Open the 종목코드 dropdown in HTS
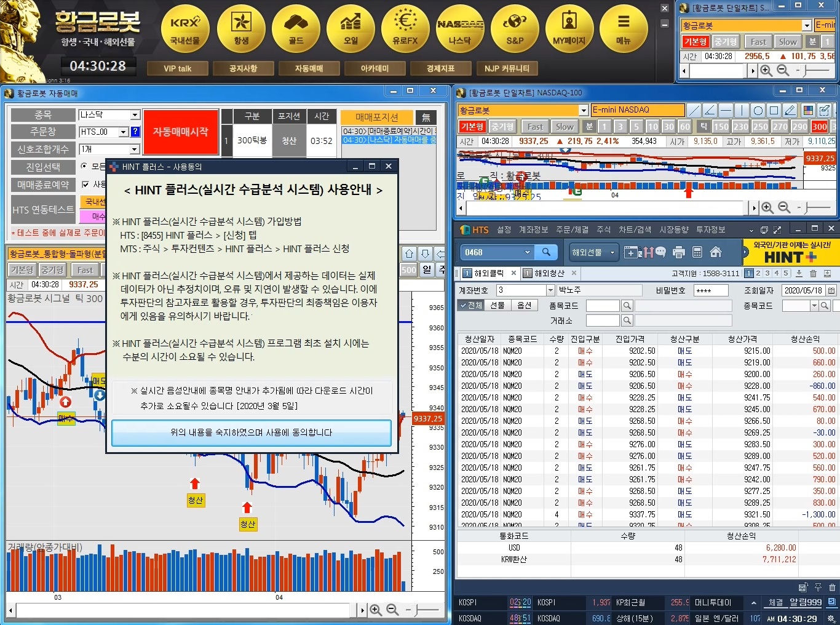Screen dimensions: 840x625 (x=815, y=306)
